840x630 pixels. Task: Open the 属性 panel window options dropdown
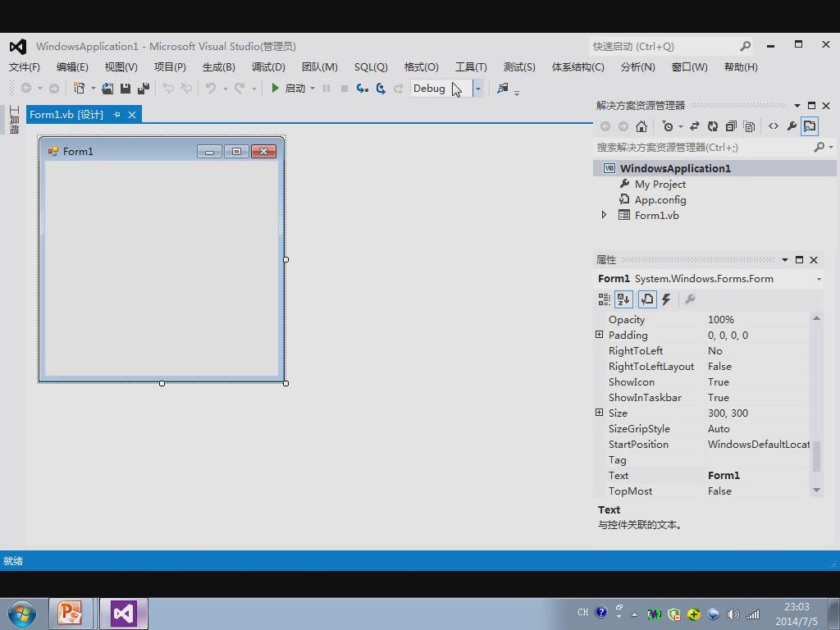tap(785, 260)
